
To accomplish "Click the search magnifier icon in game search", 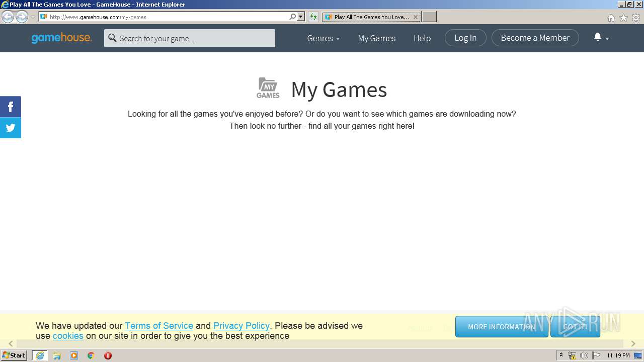I will [x=112, y=38].
